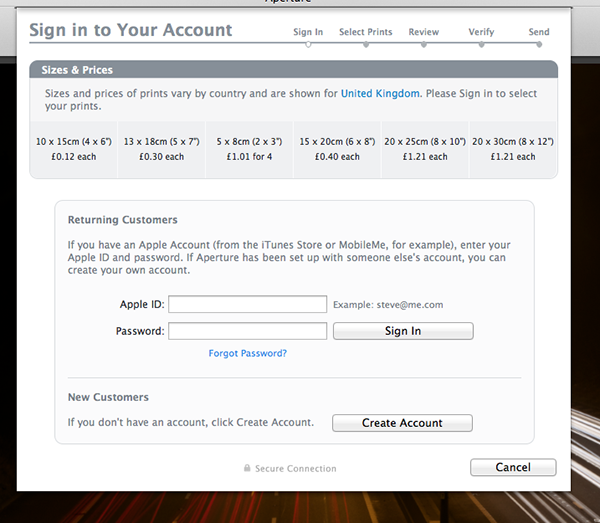Viewport: 600px width, 523px height.
Task: Click the New Customers heading
Action: (108, 397)
